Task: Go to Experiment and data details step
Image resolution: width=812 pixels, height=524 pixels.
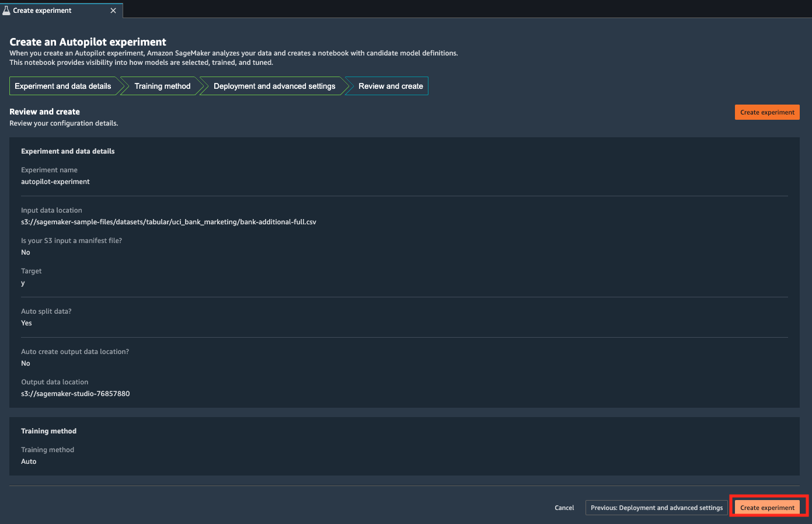Action: [x=63, y=86]
